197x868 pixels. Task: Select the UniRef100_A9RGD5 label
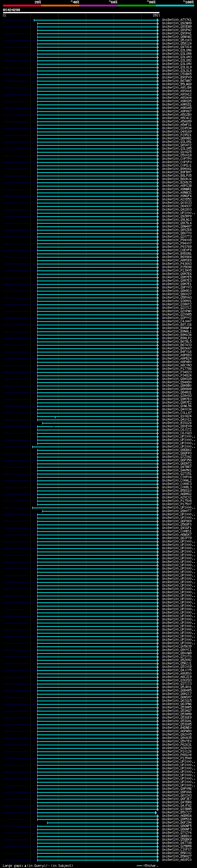(176, 101)
